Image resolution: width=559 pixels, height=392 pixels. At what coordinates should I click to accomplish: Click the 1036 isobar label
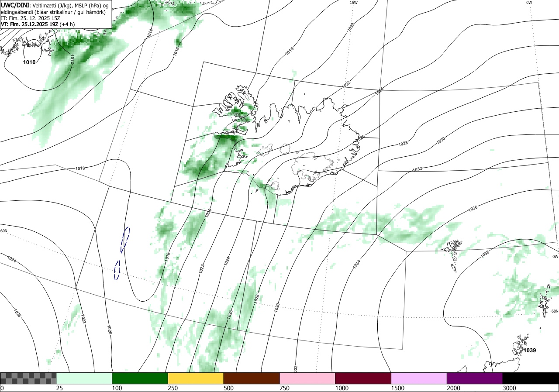[x=473, y=208]
